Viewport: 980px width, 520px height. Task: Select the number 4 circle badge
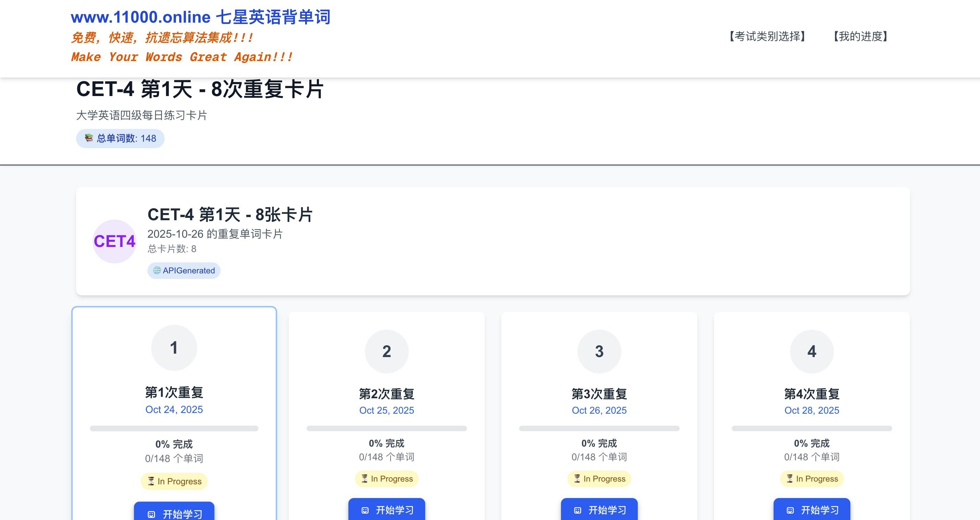click(812, 351)
